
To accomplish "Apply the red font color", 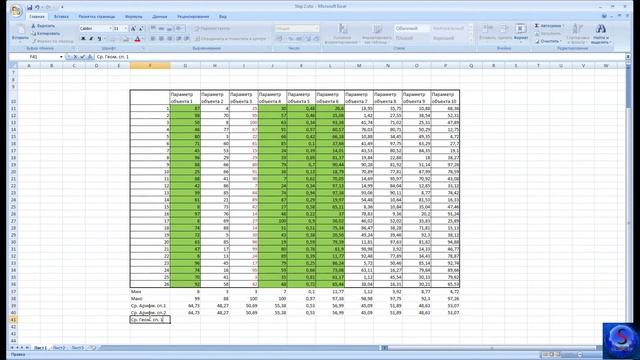I will pos(137,39).
